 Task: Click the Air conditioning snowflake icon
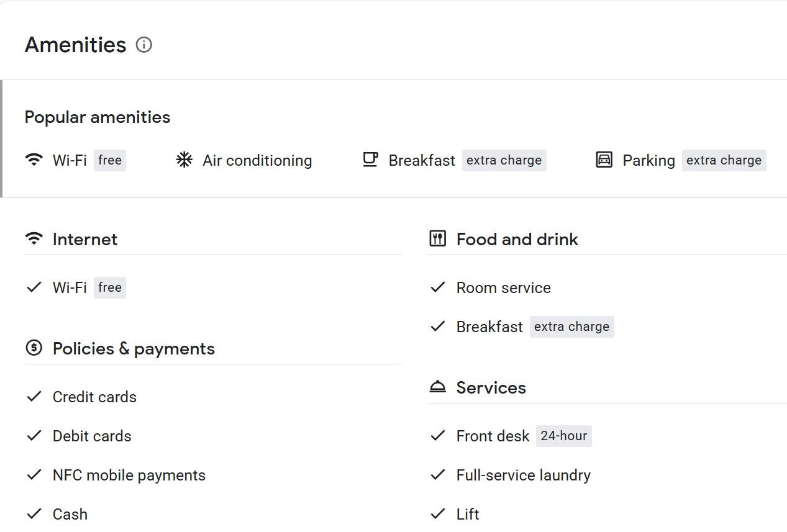tap(184, 160)
